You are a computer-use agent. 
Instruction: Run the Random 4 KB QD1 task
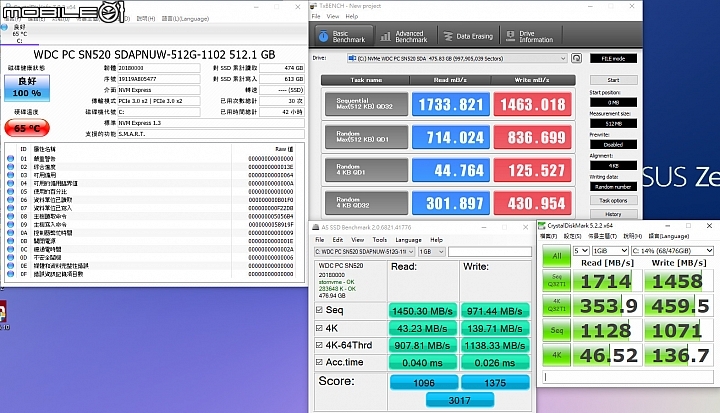[366, 170]
